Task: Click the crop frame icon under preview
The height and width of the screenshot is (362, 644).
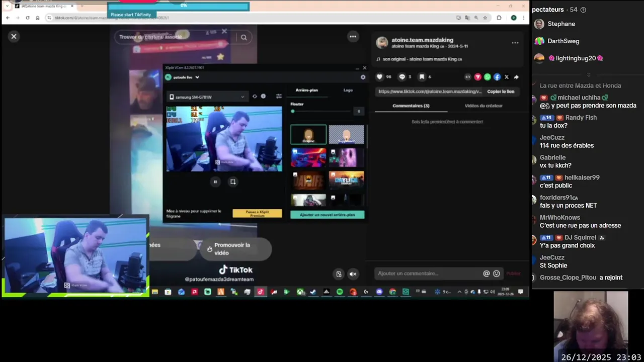Action: [x=232, y=182]
